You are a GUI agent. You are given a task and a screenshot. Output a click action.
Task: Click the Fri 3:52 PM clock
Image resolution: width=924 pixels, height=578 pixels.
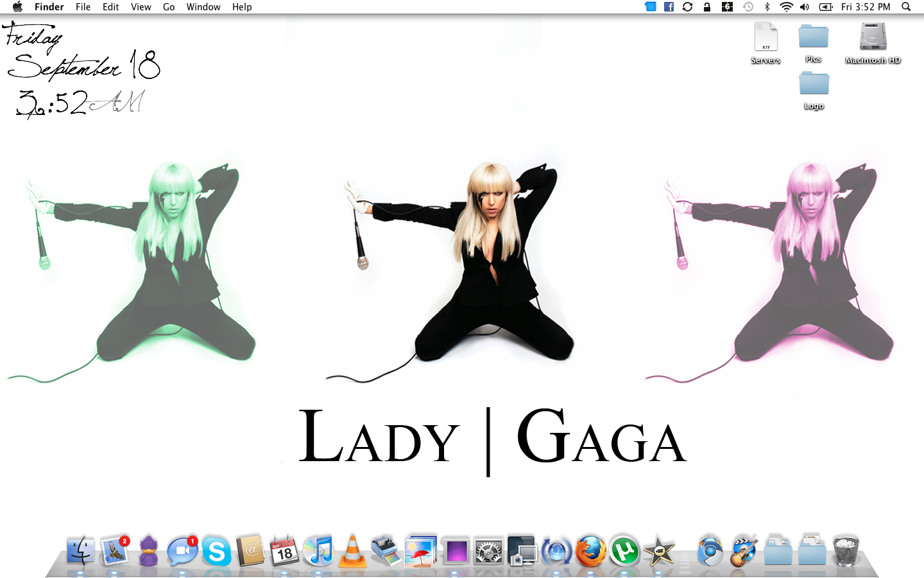pos(866,7)
